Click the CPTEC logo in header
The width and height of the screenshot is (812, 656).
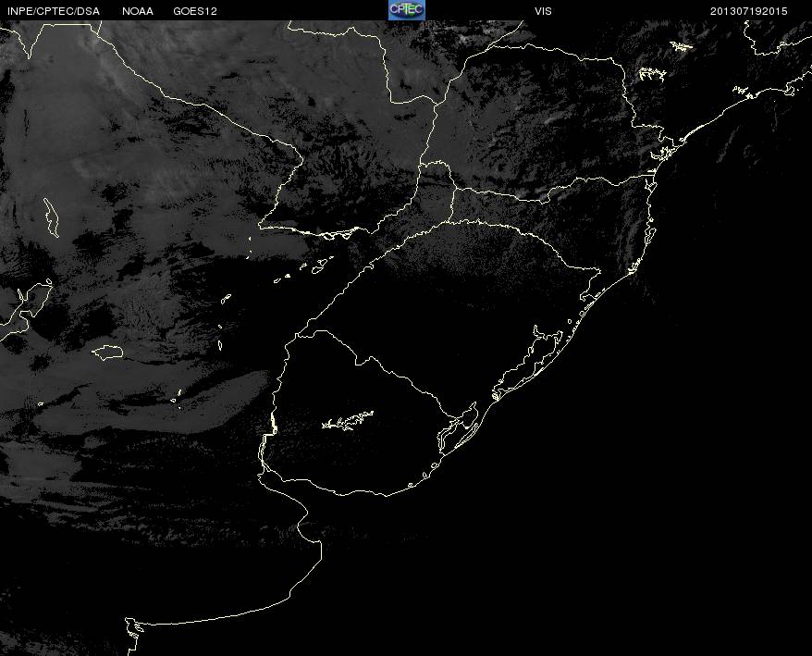[x=407, y=10]
